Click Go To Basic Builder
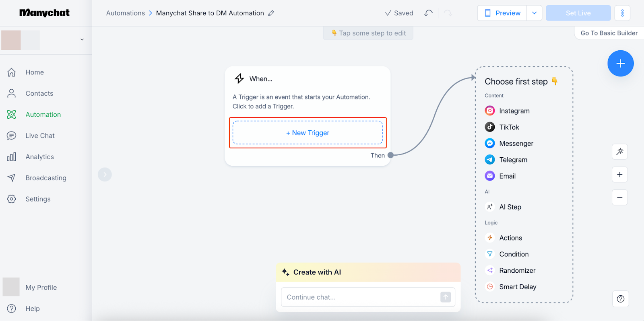 pos(609,33)
